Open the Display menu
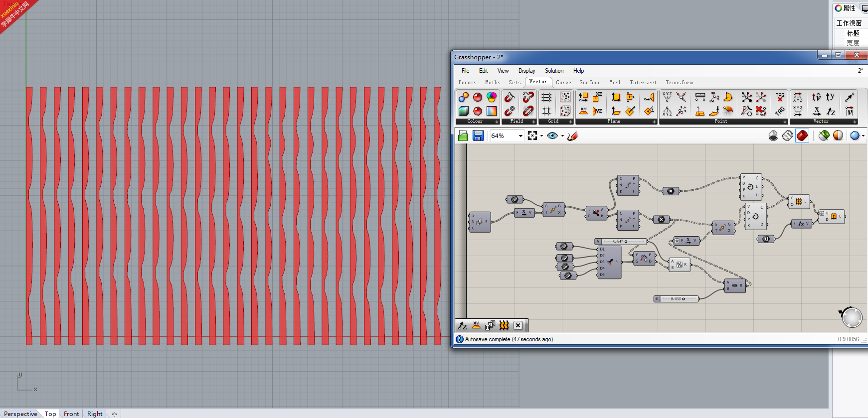The image size is (868, 418). [526, 71]
